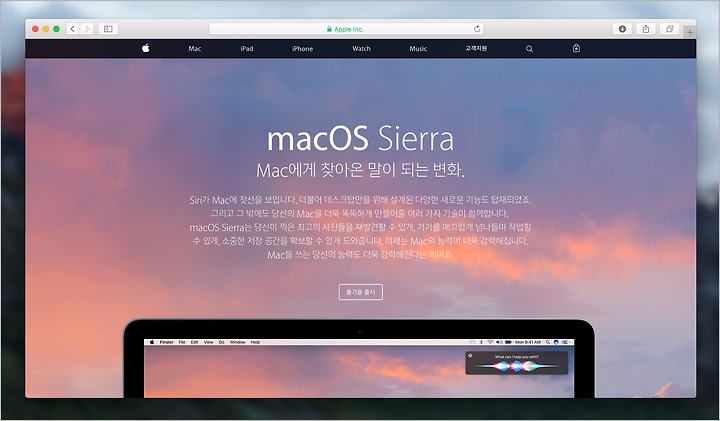Click the Apple logo in site navigation
720x421 pixels.
click(146, 48)
